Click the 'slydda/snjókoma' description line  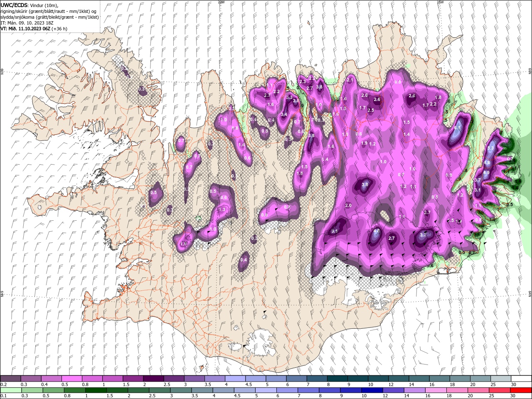pyautogui.click(x=49, y=17)
